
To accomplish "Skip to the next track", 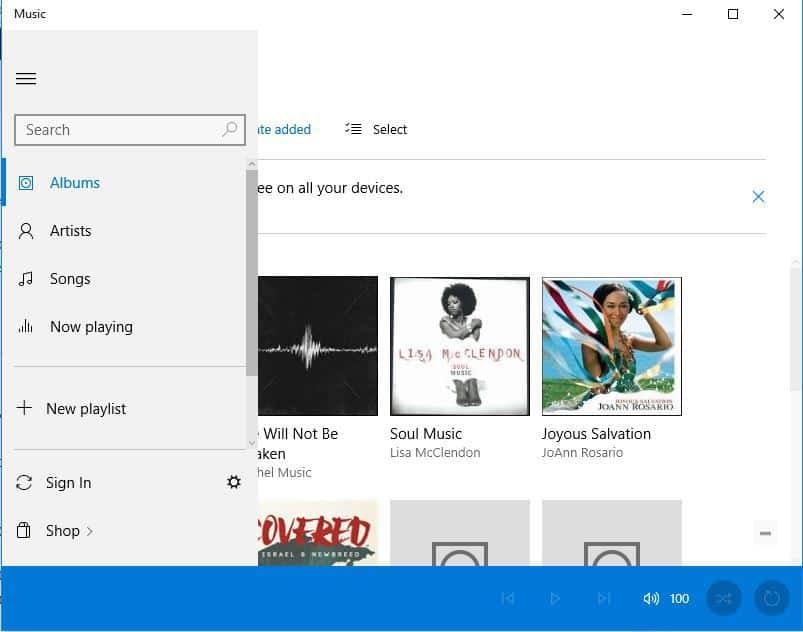I will coord(603,598).
